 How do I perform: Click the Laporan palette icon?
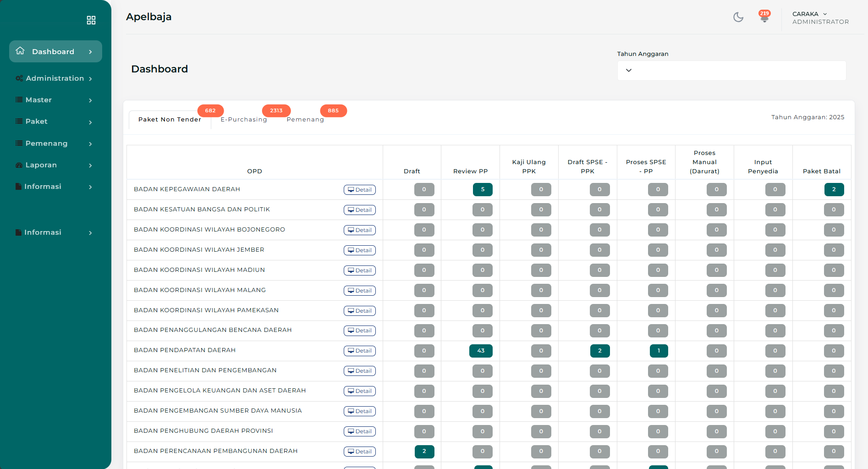tap(19, 165)
